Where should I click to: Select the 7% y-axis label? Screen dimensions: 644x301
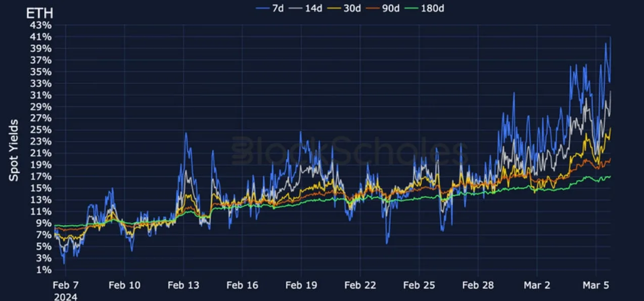tap(43, 235)
